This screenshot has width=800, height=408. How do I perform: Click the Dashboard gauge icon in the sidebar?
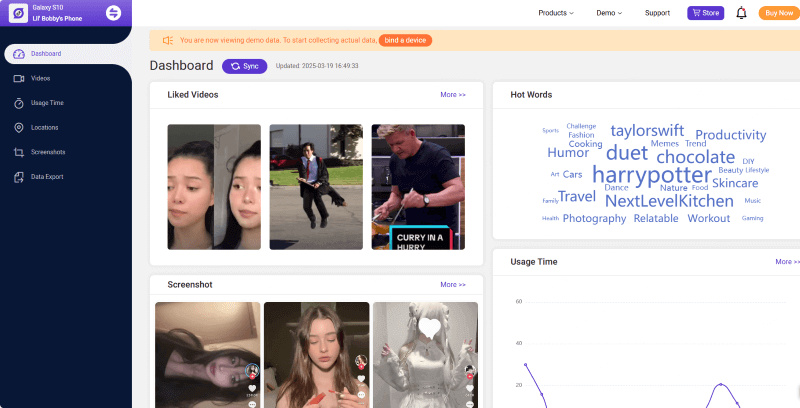tap(19, 54)
